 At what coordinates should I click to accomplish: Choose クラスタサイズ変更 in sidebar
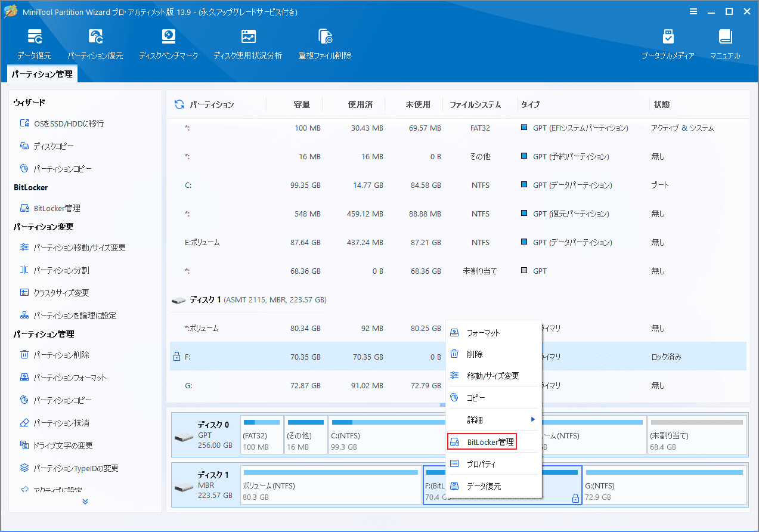point(54,293)
